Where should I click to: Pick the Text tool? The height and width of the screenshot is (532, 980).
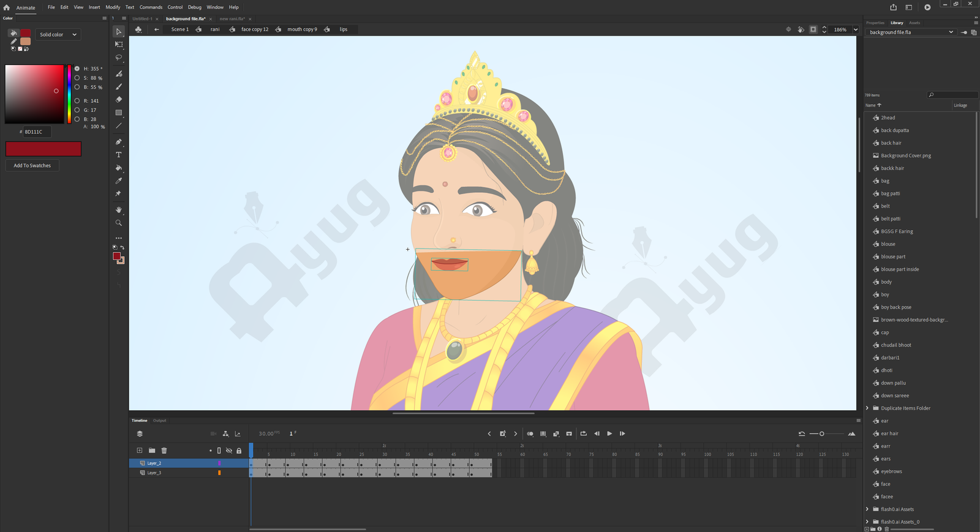pos(119,155)
